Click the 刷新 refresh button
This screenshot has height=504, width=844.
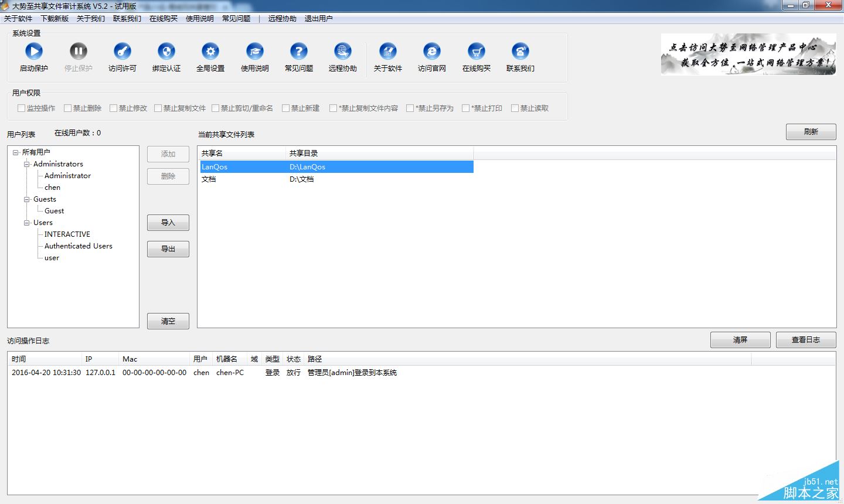point(811,132)
